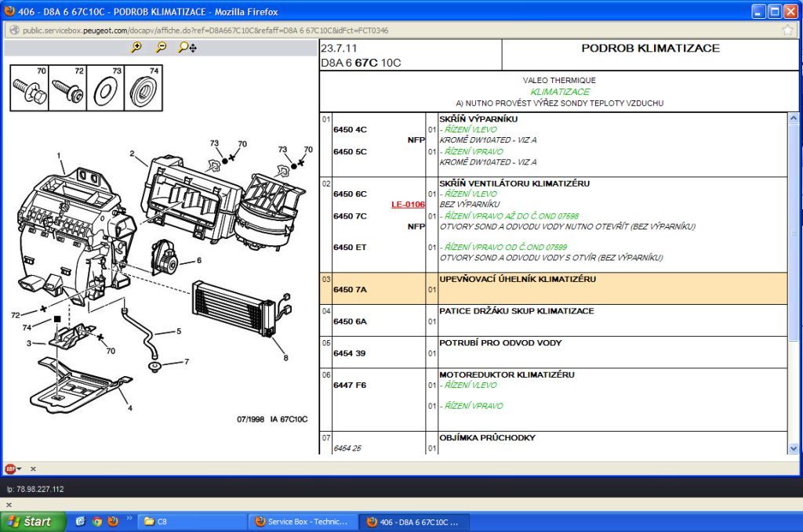Click the scroll down arrow of parts list

click(x=794, y=449)
